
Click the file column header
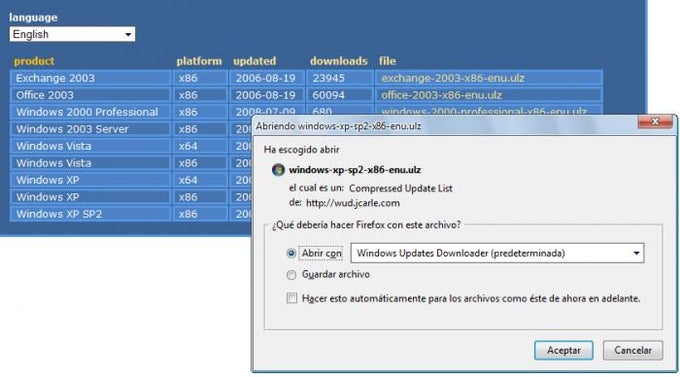(387, 61)
